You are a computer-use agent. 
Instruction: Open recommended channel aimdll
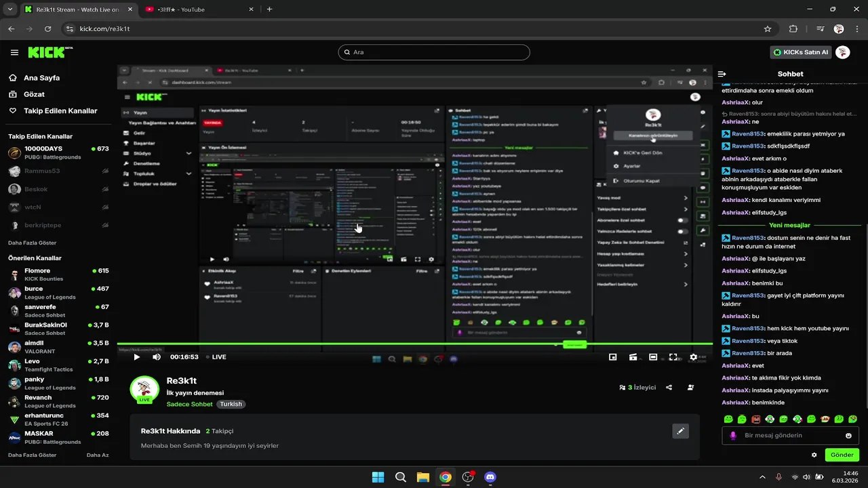pyautogui.click(x=58, y=347)
